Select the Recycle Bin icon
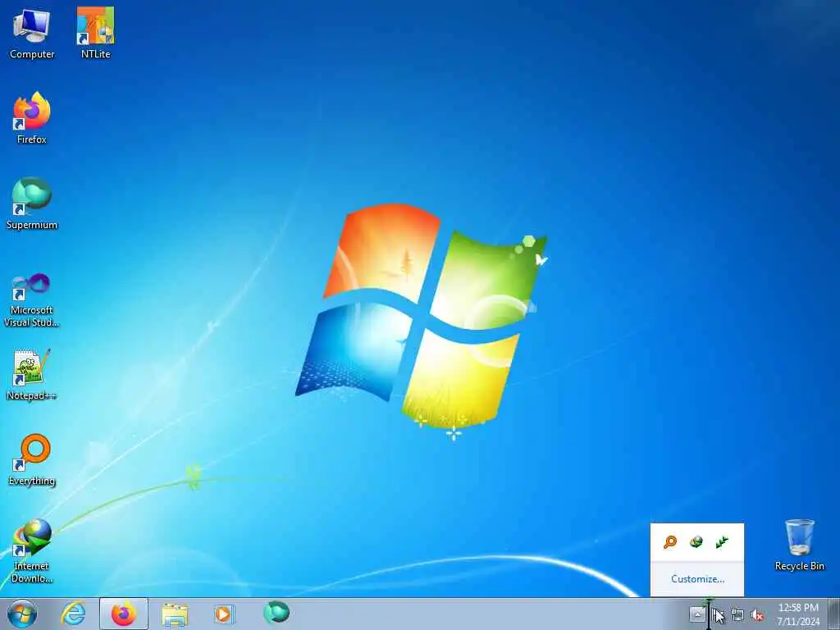 coord(799,545)
